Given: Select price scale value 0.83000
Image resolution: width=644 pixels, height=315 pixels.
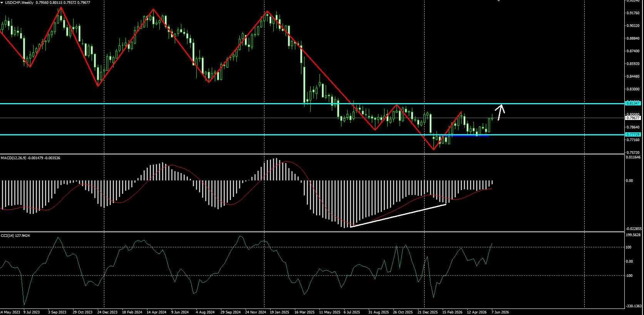Looking at the screenshot, I should [633, 89].
